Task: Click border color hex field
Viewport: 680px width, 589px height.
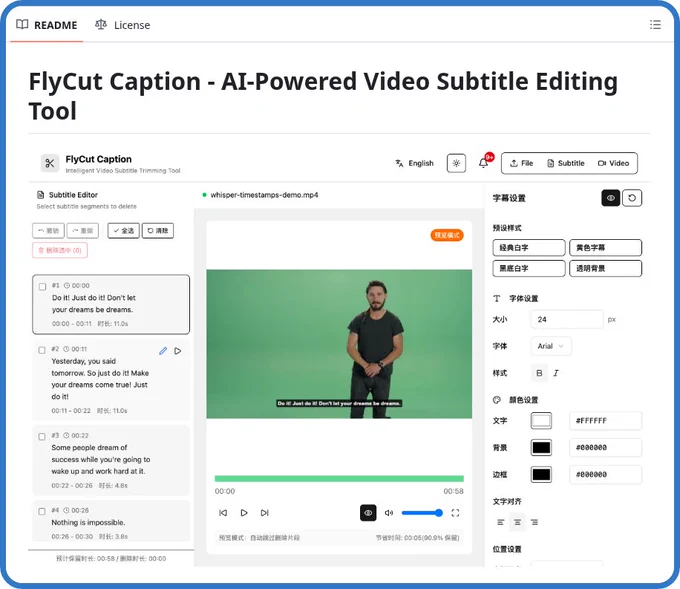Action: pyautogui.click(x=605, y=474)
